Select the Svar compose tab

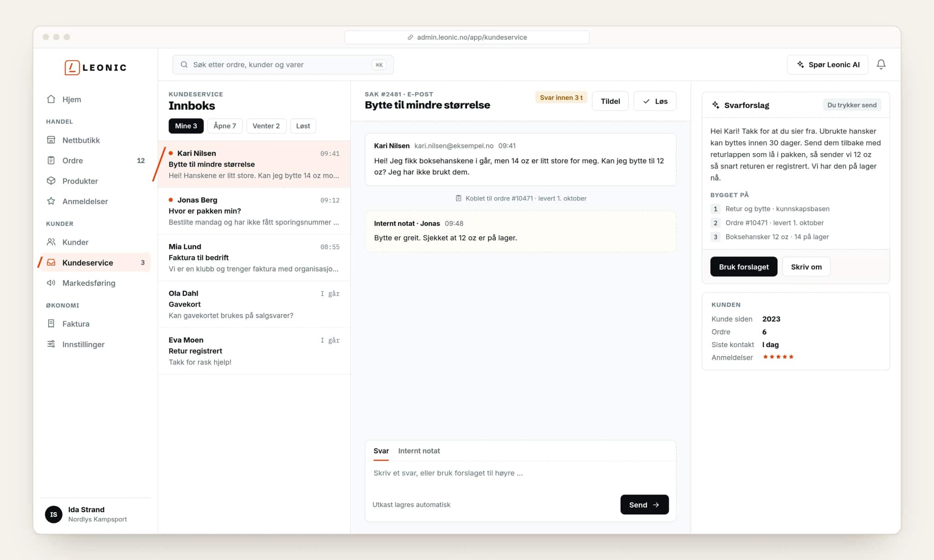(x=381, y=451)
